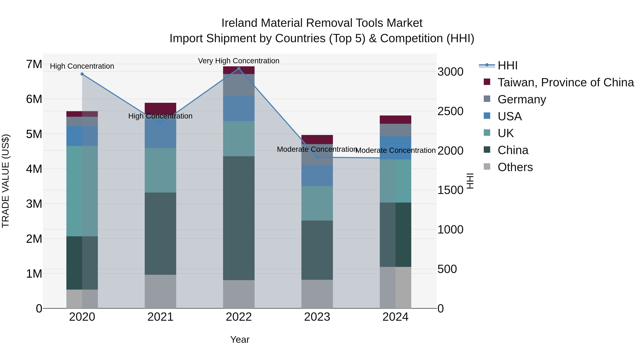Click the Moderate Concentration annotation at 2024
644x362 pixels.
tap(396, 150)
